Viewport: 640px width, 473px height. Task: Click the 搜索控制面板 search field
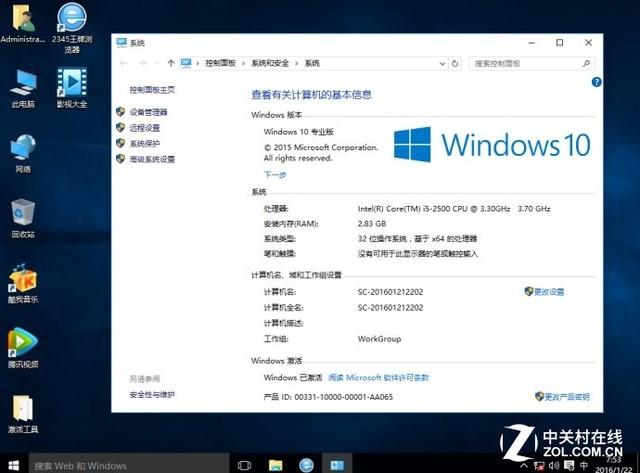pyautogui.click(x=531, y=63)
